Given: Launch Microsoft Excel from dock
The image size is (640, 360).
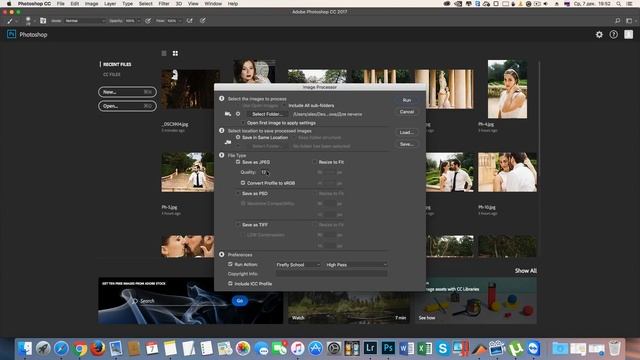Looking at the screenshot, I should (424, 348).
